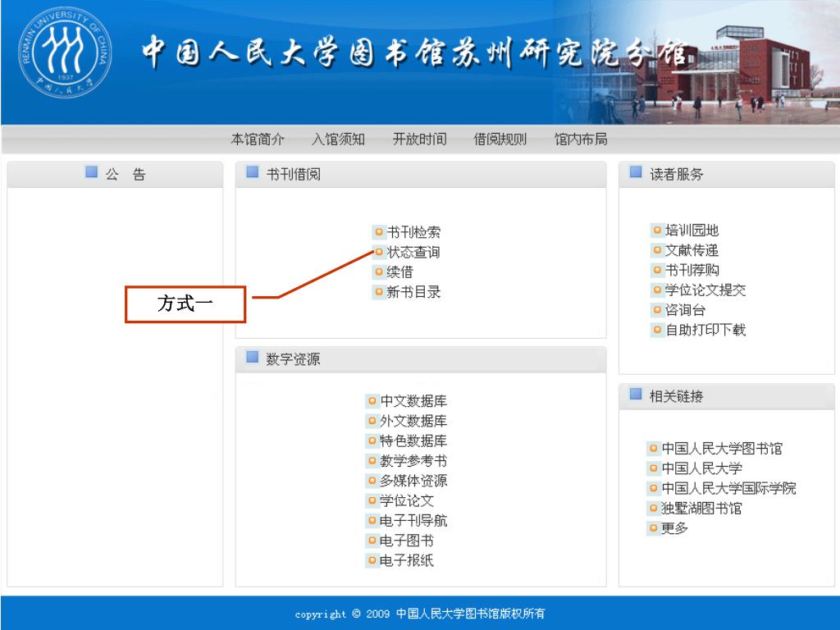Screen dimensions: 840x630
Task: Click the orange bullet icon beside 外文数据库
Action: click(x=372, y=421)
